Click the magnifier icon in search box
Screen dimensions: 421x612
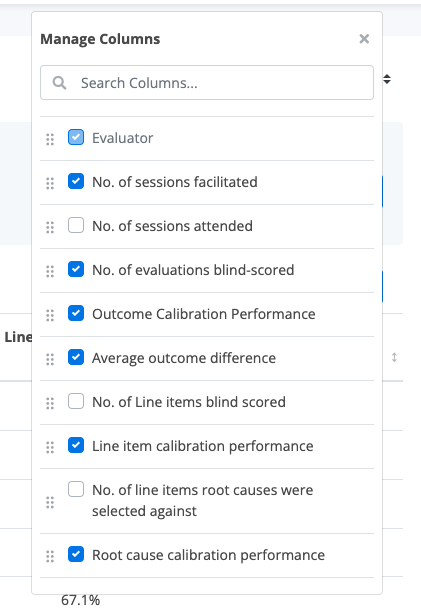[x=59, y=83]
